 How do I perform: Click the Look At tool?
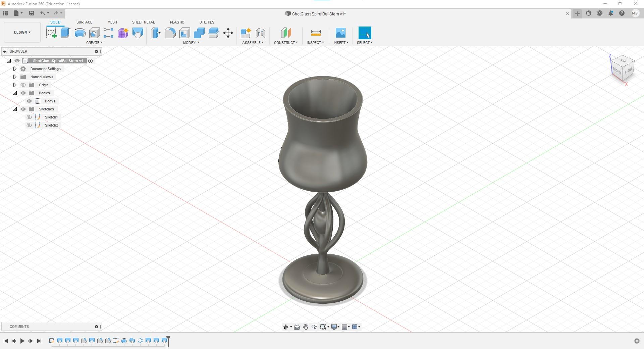297,327
